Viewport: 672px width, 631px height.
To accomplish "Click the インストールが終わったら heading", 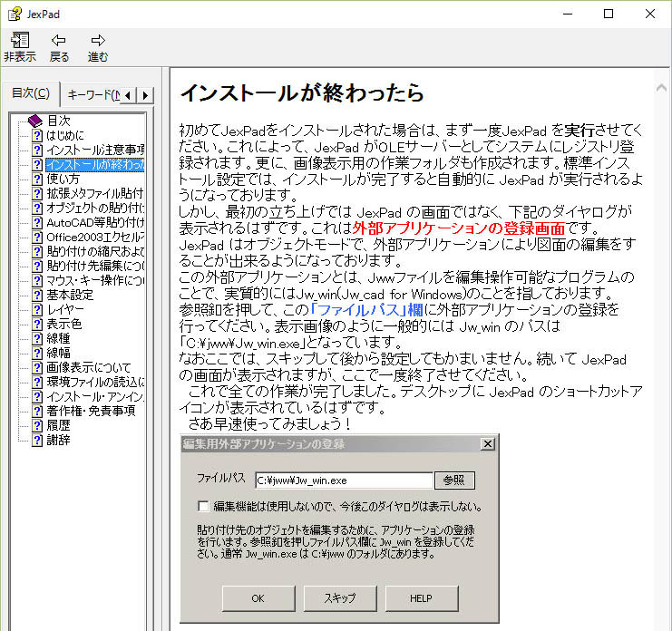I will click(302, 93).
